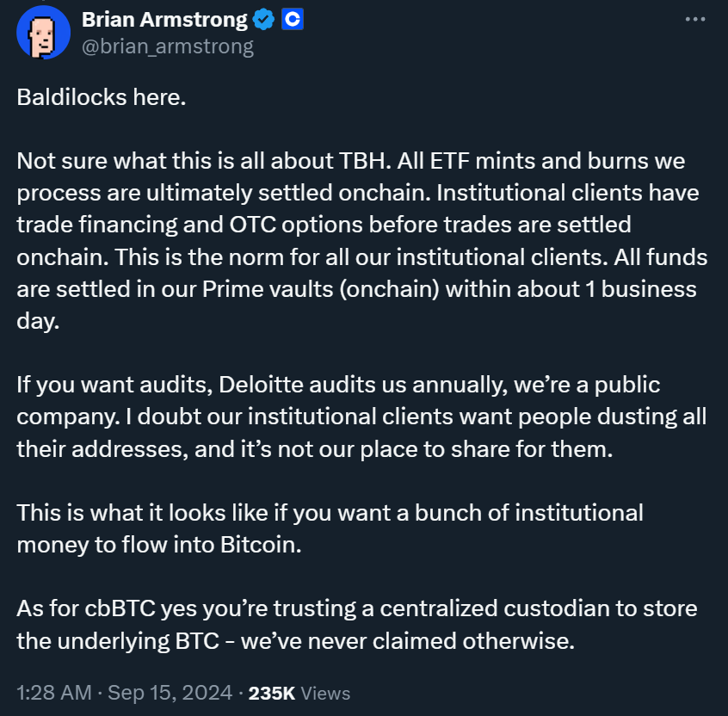Click the 1:28 AM timestamp
Viewport: 728px width, 716px height.
54,692
